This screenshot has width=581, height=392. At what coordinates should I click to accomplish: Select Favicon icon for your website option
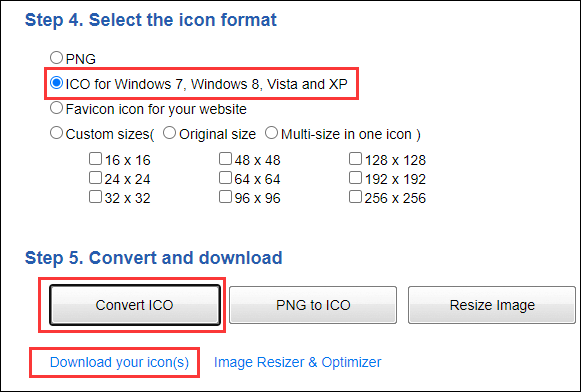pyautogui.click(x=56, y=108)
